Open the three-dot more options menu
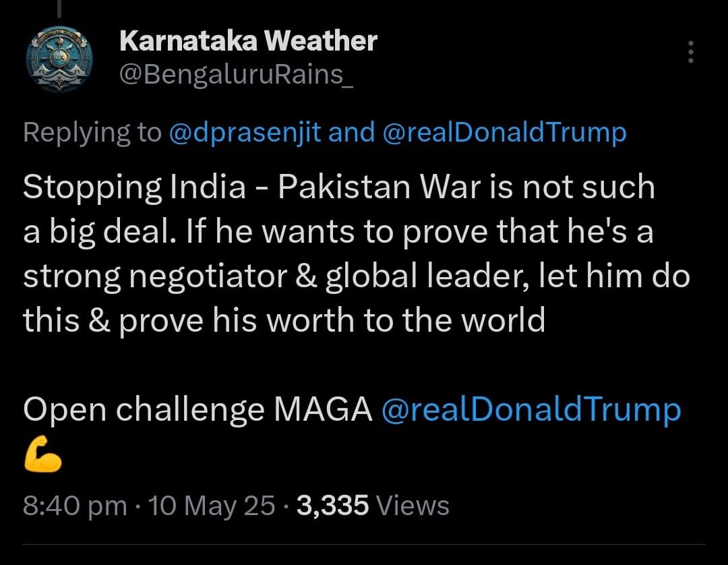The width and height of the screenshot is (728, 565). pos(690,52)
